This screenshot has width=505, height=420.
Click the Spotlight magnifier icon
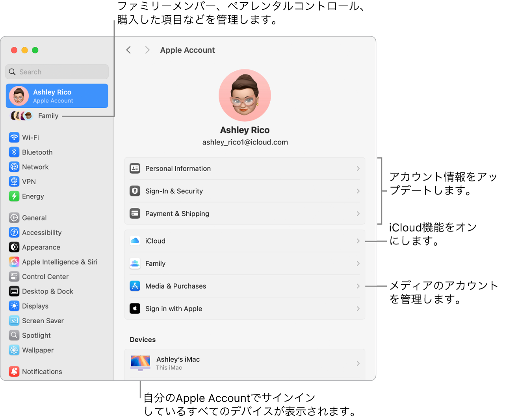click(14, 335)
